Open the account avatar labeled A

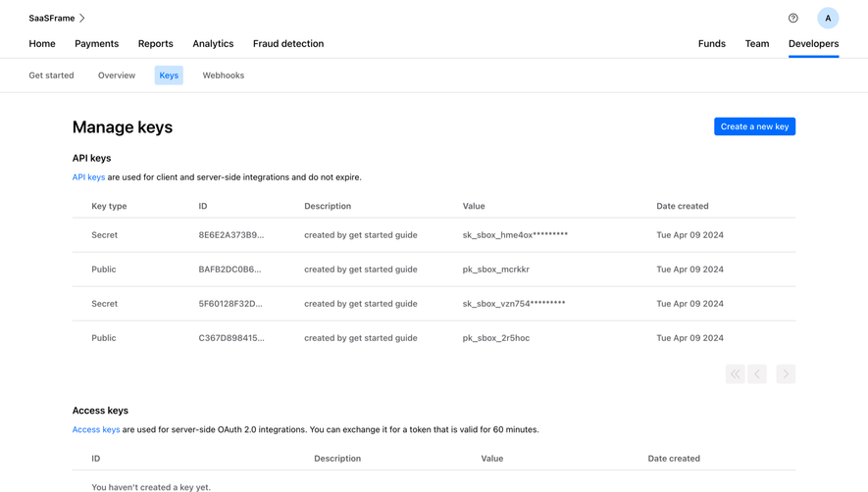click(828, 19)
